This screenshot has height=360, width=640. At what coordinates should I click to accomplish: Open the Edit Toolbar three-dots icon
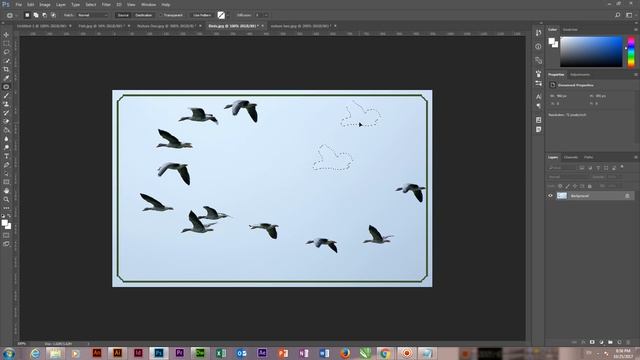[x=6, y=208]
